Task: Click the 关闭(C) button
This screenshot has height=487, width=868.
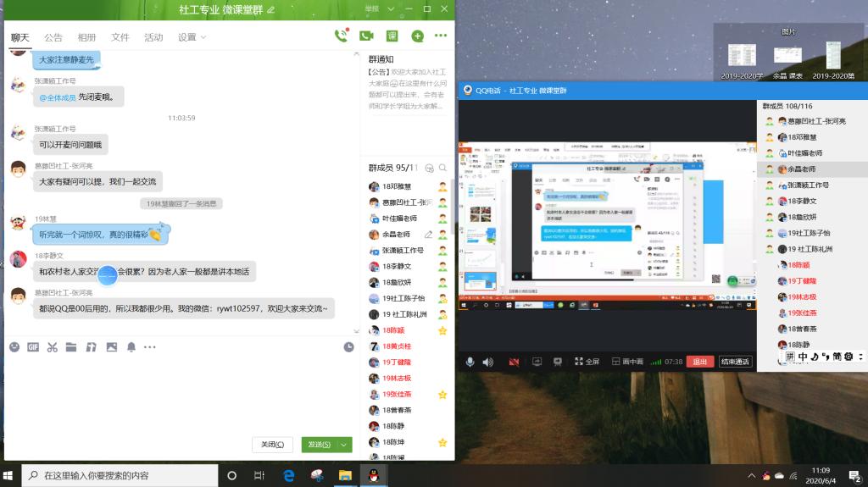Action: click(x=272, y=445)
